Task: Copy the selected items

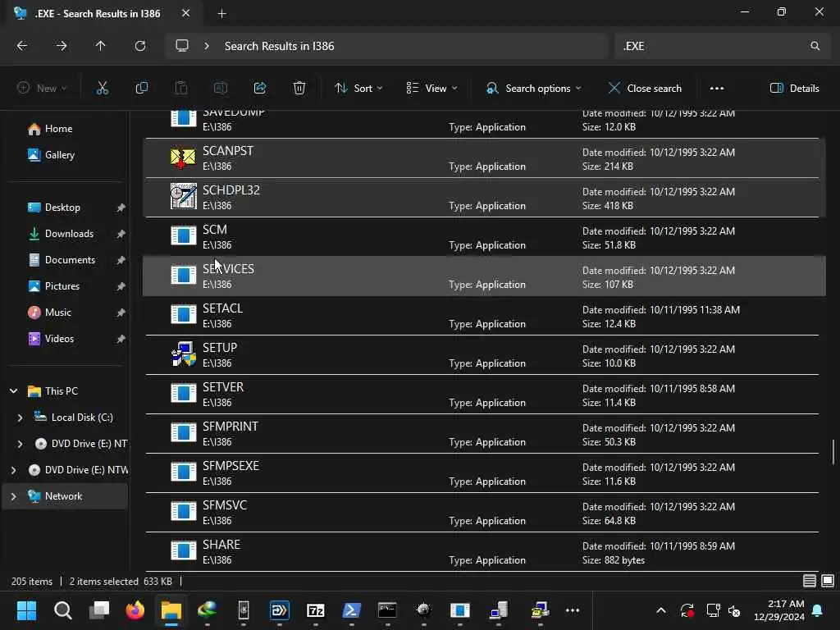Action: point(141,88)
